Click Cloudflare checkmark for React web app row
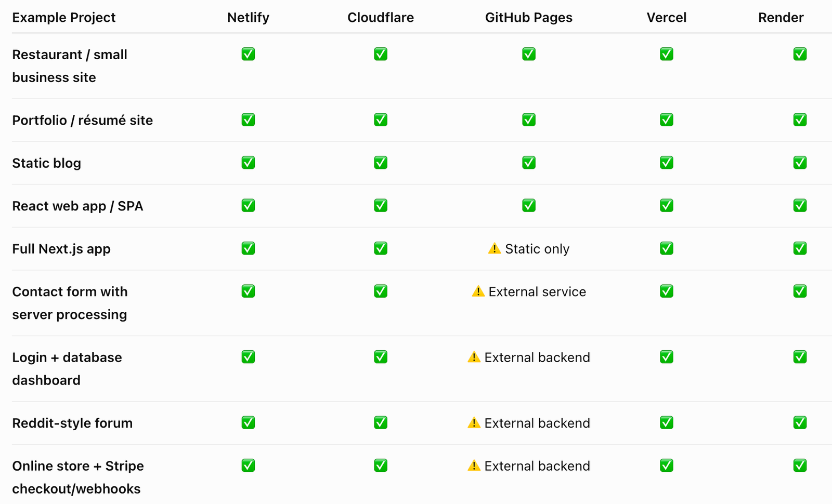Viewport: 832px width, 504px height. coord(381,205)
